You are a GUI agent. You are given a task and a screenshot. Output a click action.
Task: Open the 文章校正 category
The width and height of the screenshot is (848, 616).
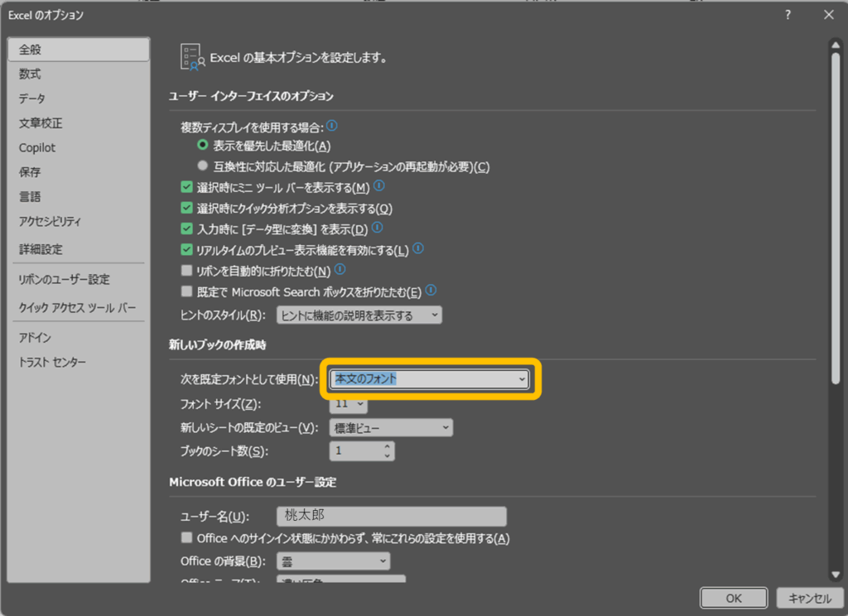pyautogui.click(x=79, y=123)
